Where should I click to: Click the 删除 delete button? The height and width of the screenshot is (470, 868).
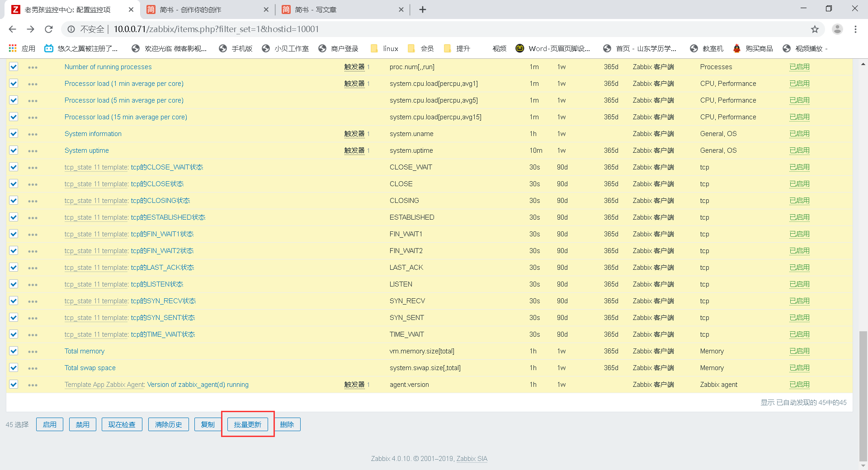[x=287, y=424]
